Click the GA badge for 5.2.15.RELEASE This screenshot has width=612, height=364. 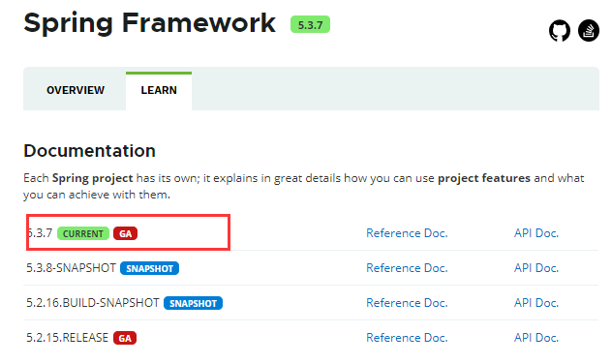point(125,338)
